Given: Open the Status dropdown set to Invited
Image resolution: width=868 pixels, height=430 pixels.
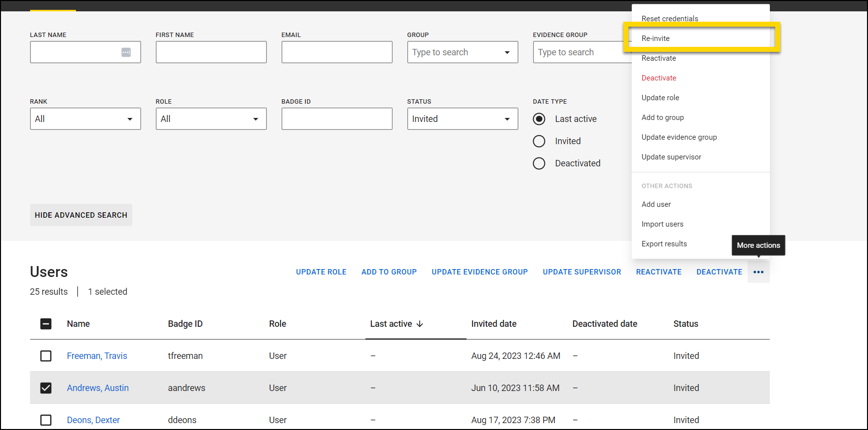Looking at the screenshot, I should (x=463, y=119).
